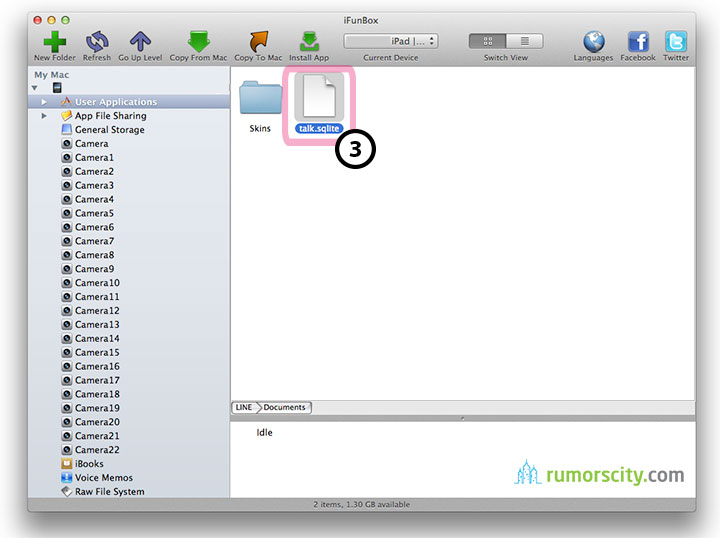Image resolution: width=720 pixels, height=538 pixels.
Task: Select the device icon under My Mac
Action: tap(57, 88)
